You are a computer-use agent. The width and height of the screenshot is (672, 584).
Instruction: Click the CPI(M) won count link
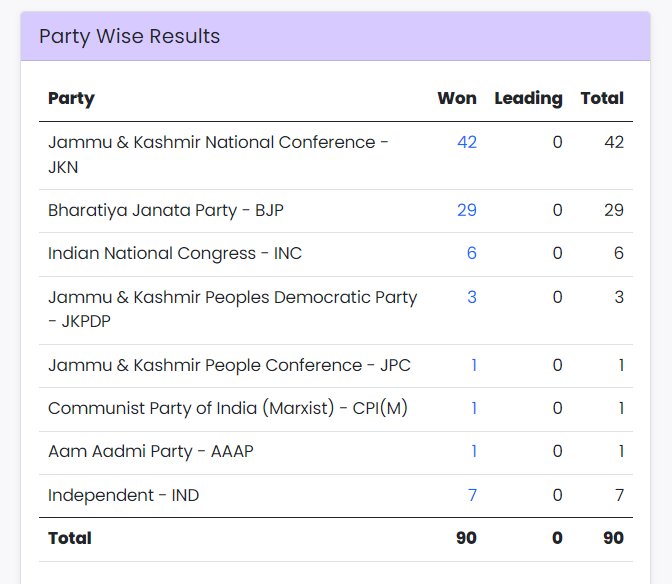[474, 408]
